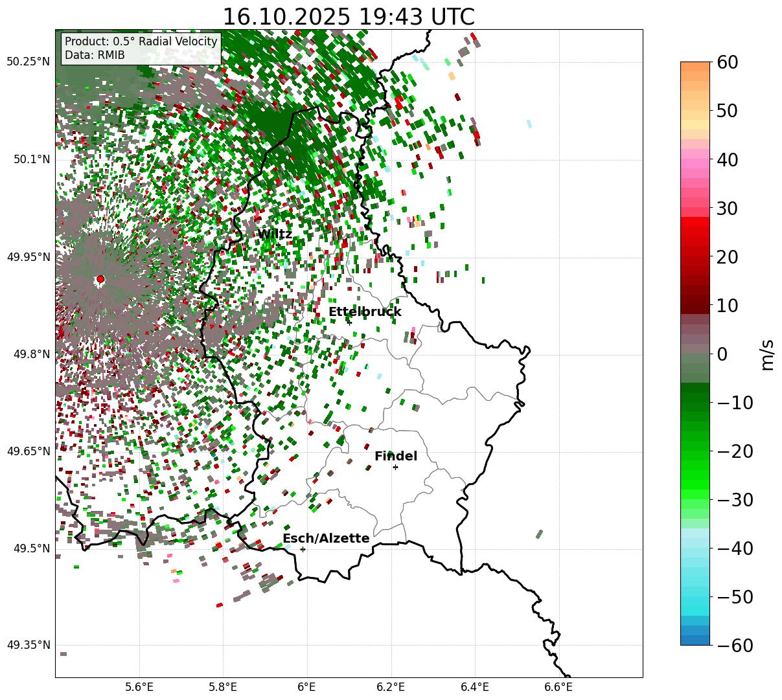This screenshot has height=700, width=782.
Task: Click the 49.5°N latitude label
Action: coord(32,548)
